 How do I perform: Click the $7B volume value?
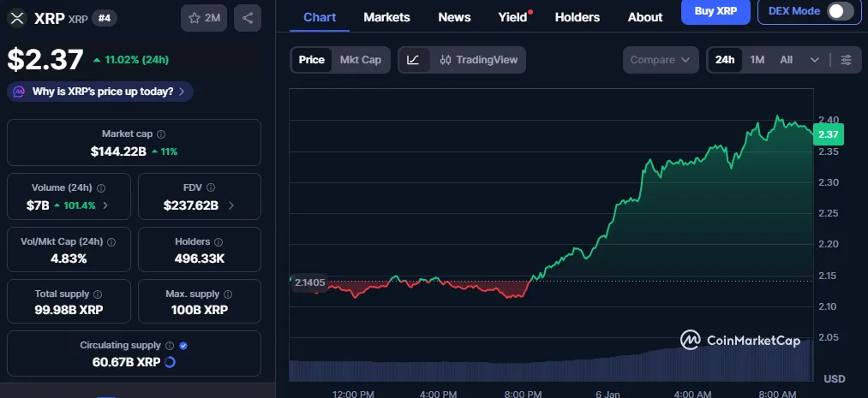pyautogui.click(x=38, y=205)
